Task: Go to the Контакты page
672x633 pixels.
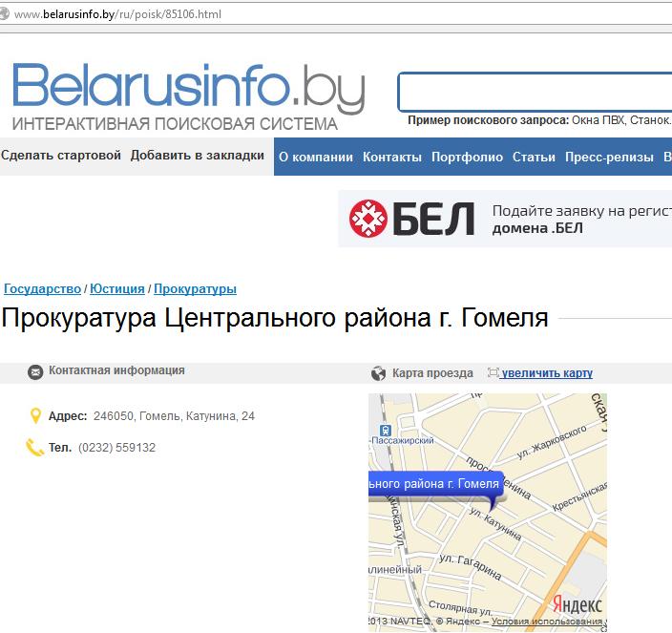Action: [391, 158]
